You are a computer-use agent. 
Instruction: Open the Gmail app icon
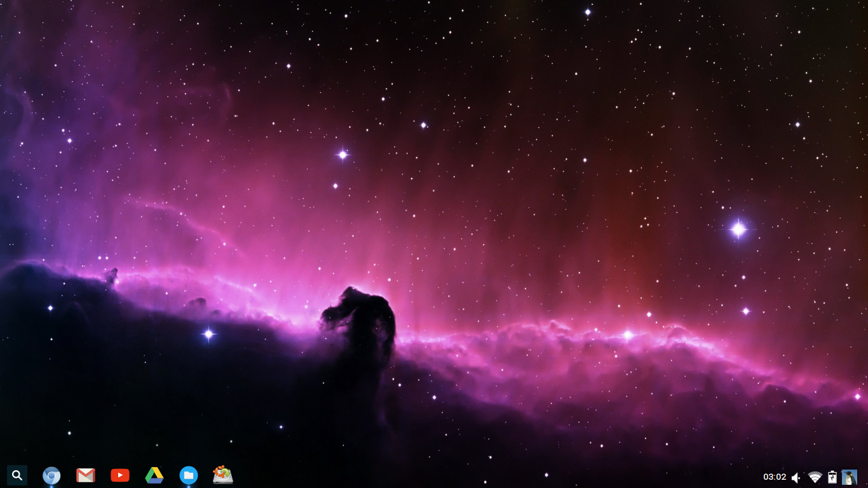click(86, 475)
